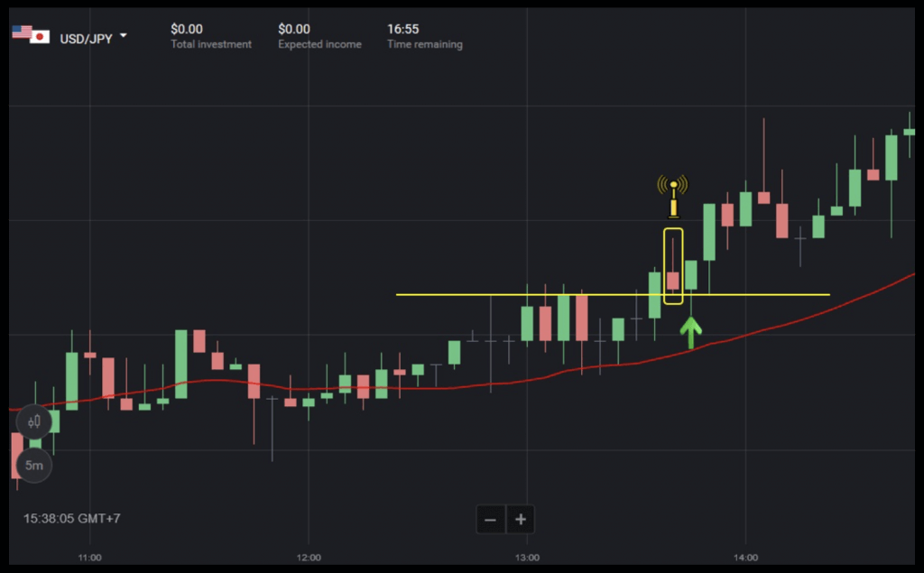924x573 pixels.
Task: Click the USD/JPY pair name
Action: 86,39
